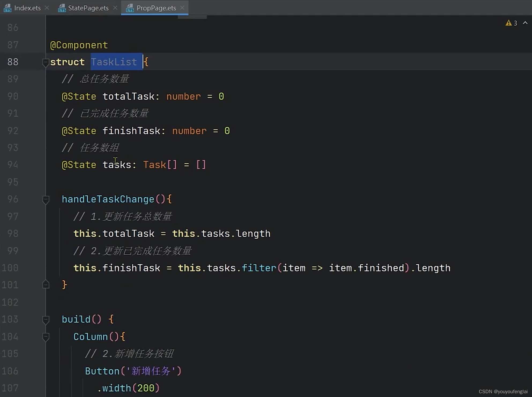
Task: Click the StatePage.ets file type icon
Action: click(62, 8)
